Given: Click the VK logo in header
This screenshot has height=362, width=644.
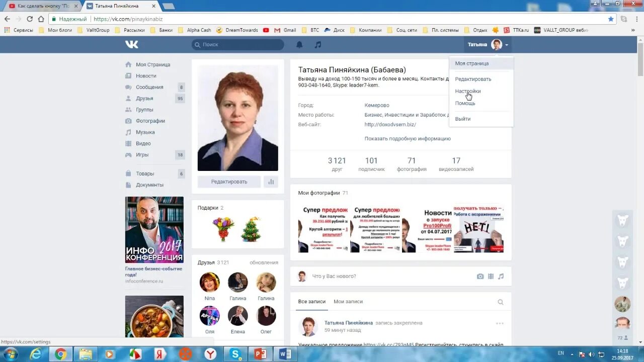Looking at the screenshot, I should 132,45.
